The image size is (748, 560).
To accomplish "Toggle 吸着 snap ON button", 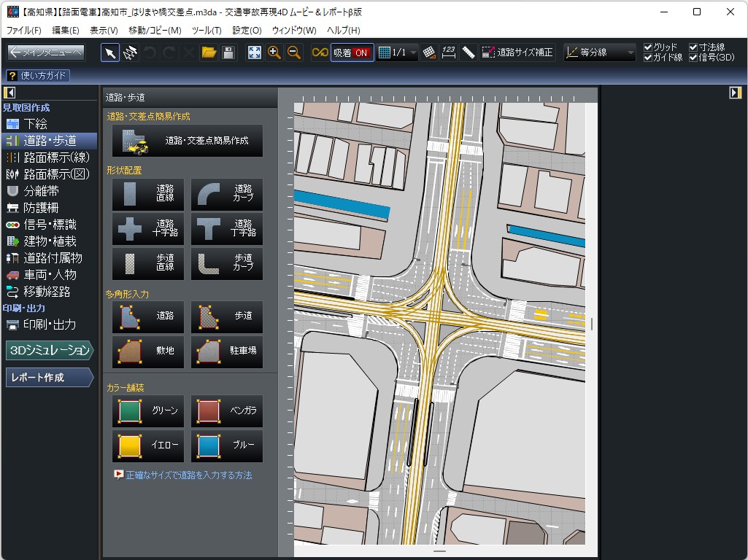I will pos(352,52).
